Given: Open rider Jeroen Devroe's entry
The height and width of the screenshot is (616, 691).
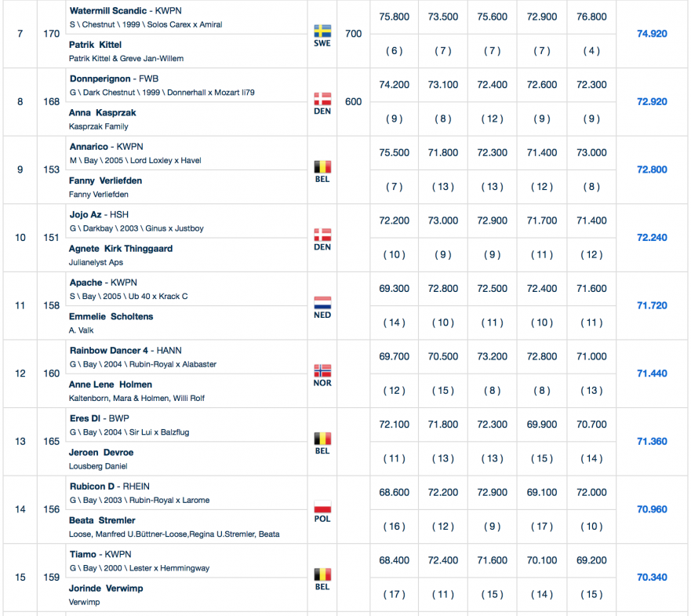Looking at the screenshot, I should click(101, 453).
